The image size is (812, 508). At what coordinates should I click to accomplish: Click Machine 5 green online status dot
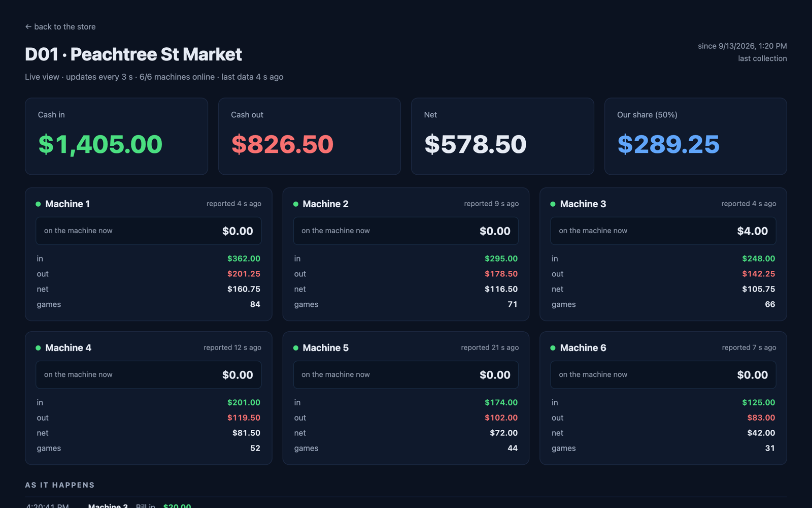click(x=296, y=348)
